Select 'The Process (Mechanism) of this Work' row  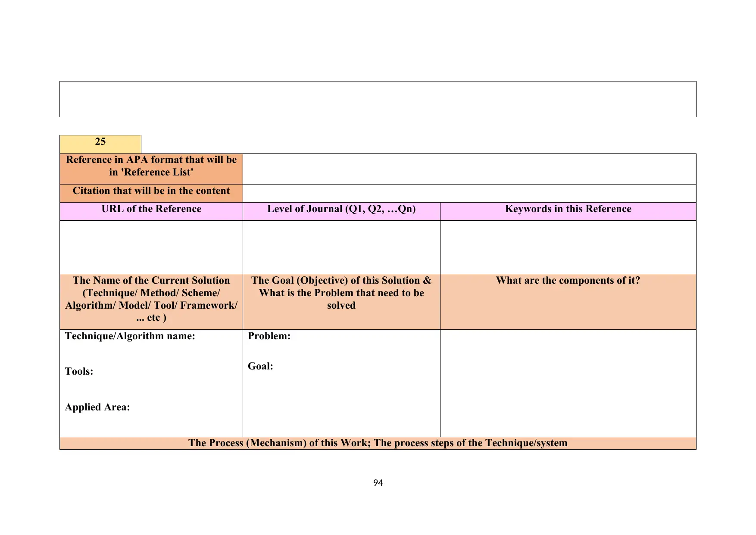click(378, 443)
